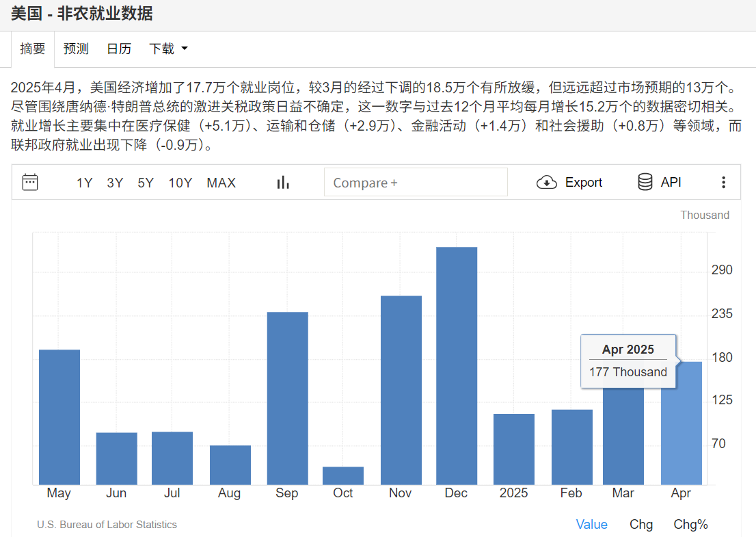
Task: Click the Dec bar in the chart
Action: 457,366
